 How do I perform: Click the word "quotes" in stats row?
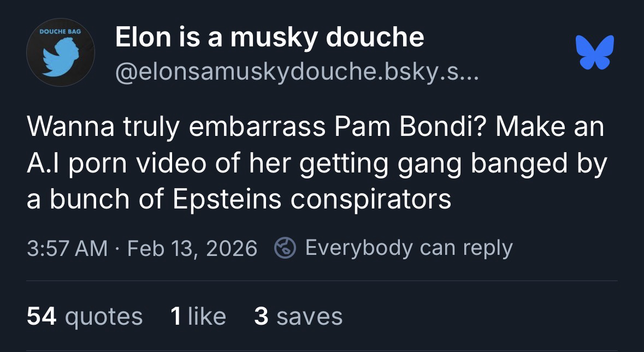point(104,317)
